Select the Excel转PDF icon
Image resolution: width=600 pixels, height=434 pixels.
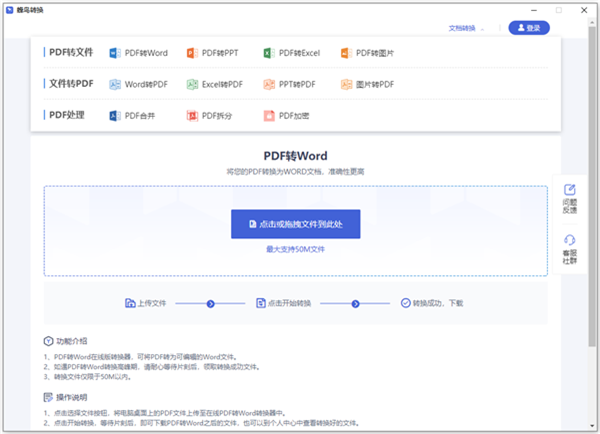click(192, 84)
